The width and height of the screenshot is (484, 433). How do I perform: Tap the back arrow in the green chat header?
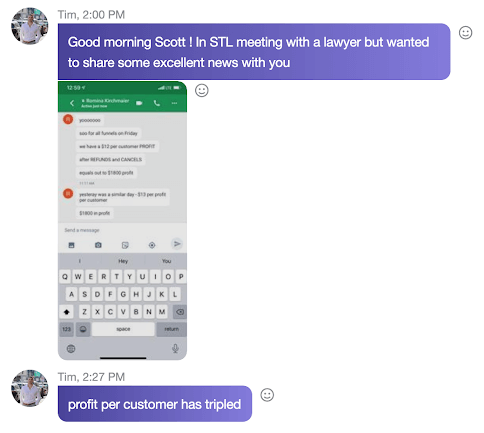(72, 103)
